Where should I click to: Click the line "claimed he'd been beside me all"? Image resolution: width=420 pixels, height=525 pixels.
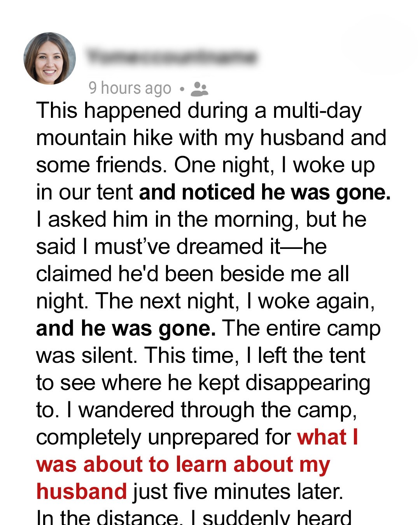[x=192, y=274]
